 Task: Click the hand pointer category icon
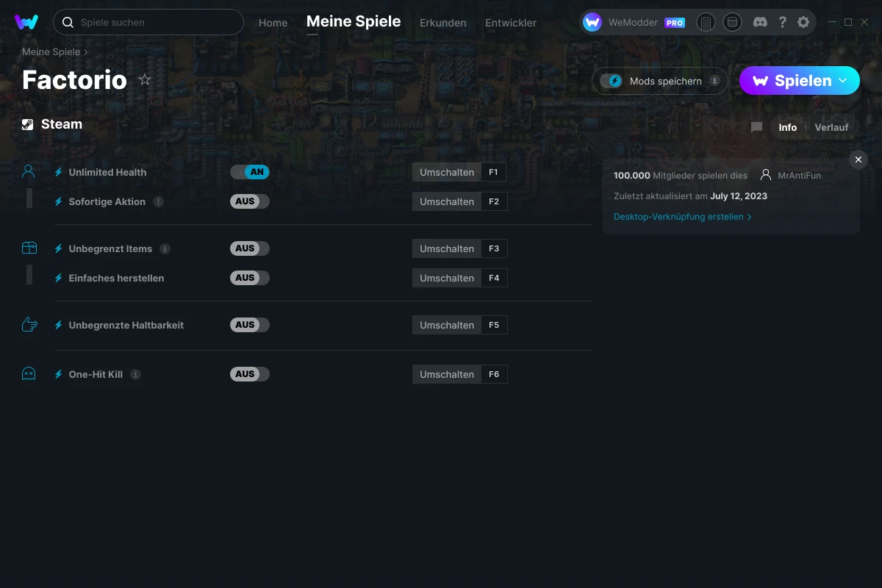29,325
